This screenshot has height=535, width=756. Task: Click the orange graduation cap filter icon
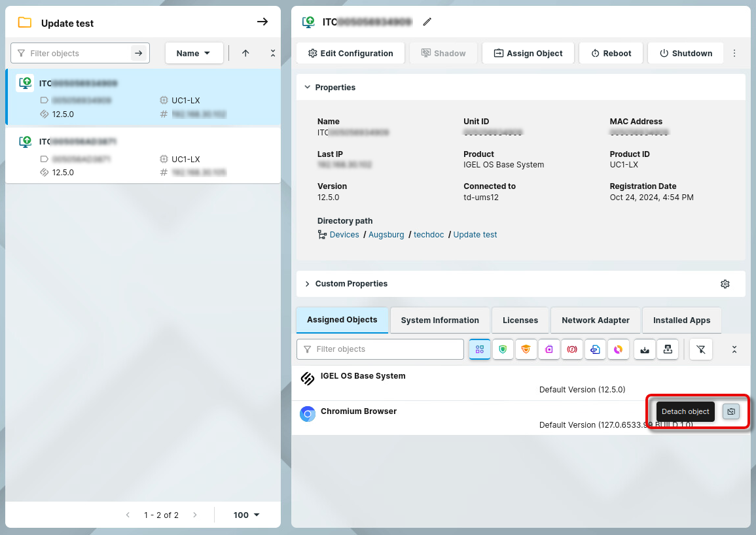click(x=526, y=349)
